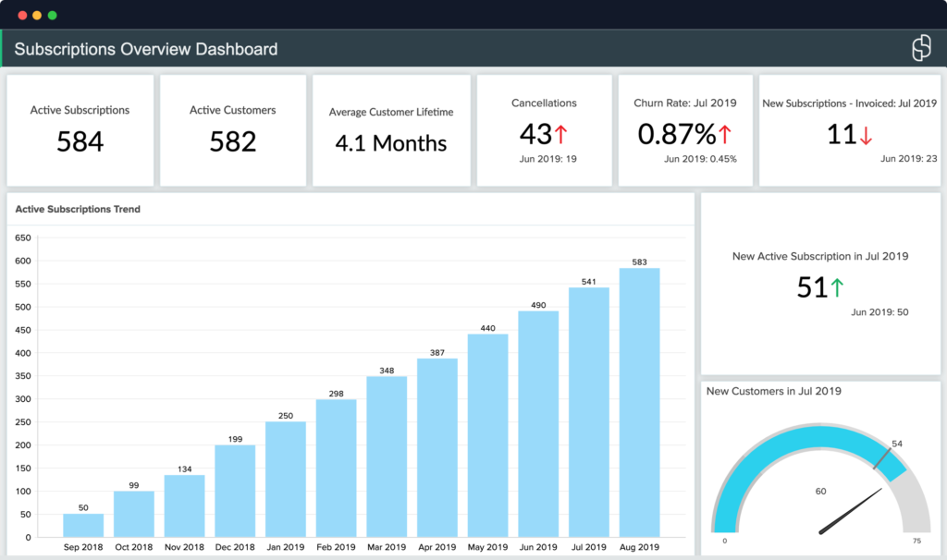Viewport: 947px width, 560px height.
Task: Select the May 2019 bar labeled 440
Action: point(488,435)
